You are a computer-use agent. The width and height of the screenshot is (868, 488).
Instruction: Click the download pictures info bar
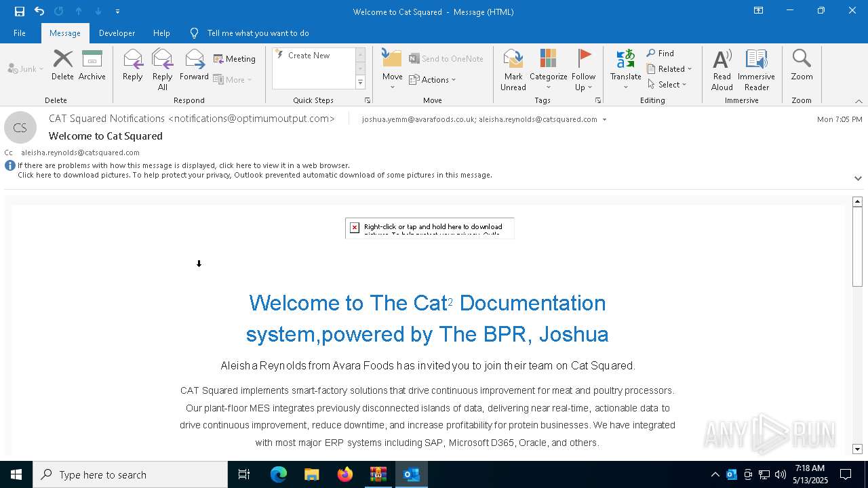[255, 175]
